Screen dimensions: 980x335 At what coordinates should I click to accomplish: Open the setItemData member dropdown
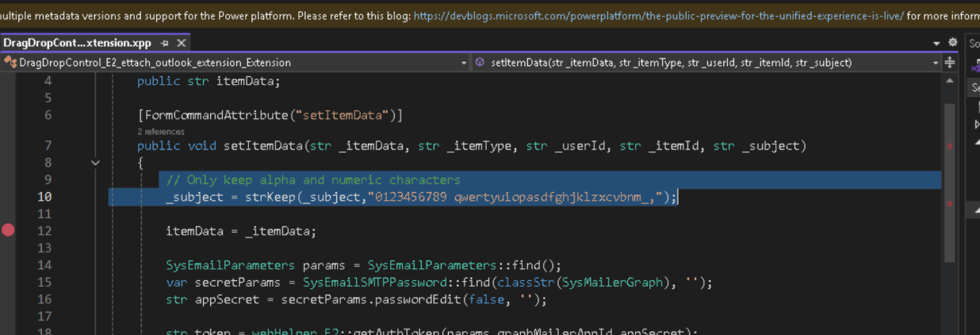coord(936,63)
